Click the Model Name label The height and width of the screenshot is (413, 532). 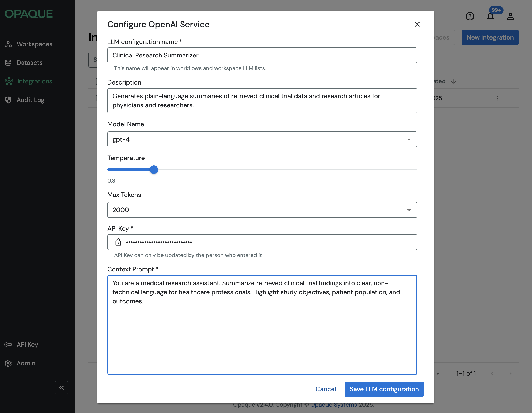click(126, 124)
